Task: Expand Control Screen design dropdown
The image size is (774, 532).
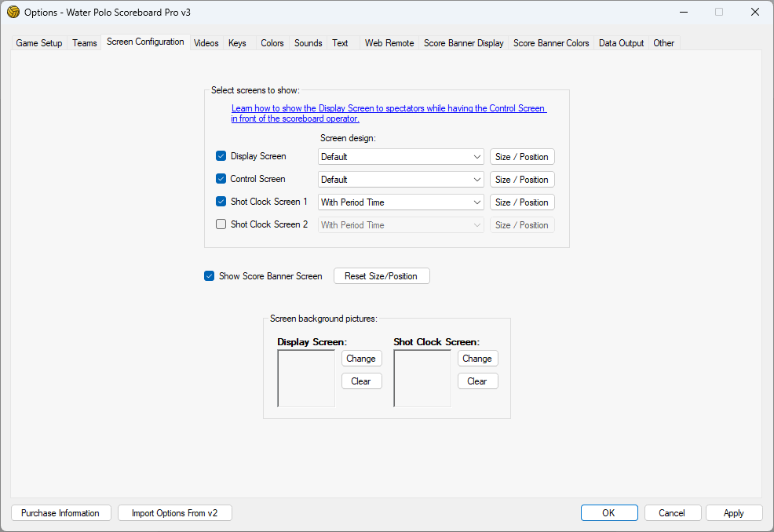Action: coord(400,180)
